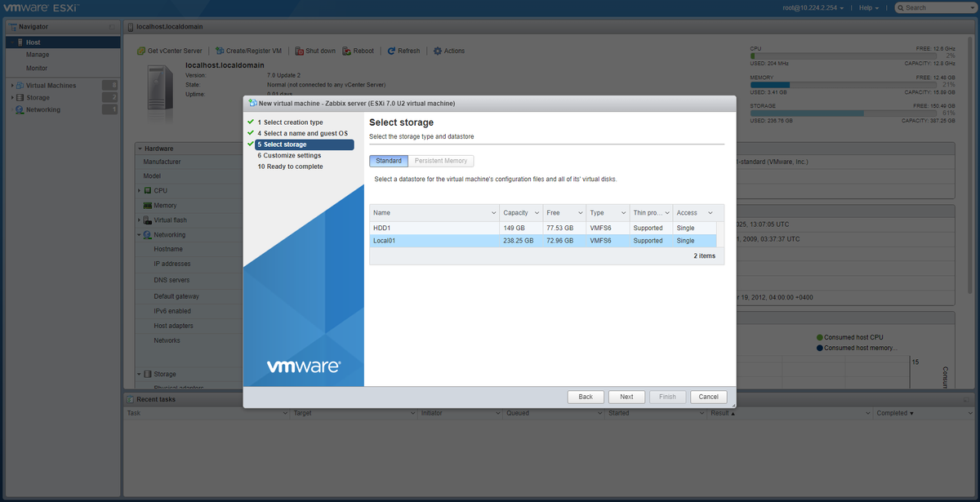Open the Free column dropdown arrow
Screen dimensions: 980x502
[579, 213]
